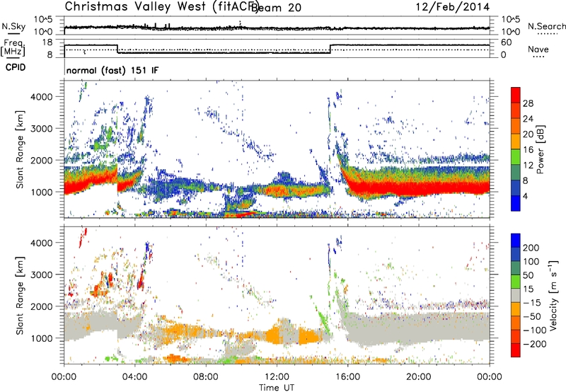Image resolution: width=566 pixels, height=392 pixels.
Task: Click the '12:00' time axis tick
Action: pyautogui.click(x=277, y=377)
